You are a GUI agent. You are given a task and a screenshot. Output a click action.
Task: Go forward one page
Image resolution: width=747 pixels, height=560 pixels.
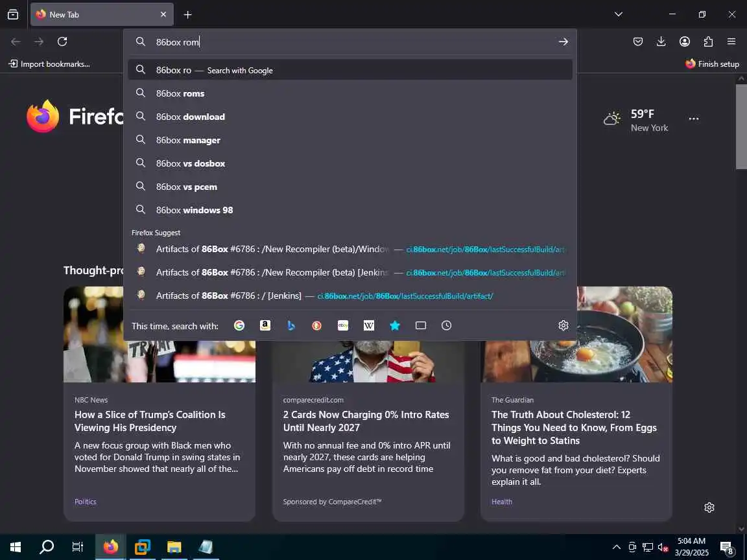pos(39,41)
